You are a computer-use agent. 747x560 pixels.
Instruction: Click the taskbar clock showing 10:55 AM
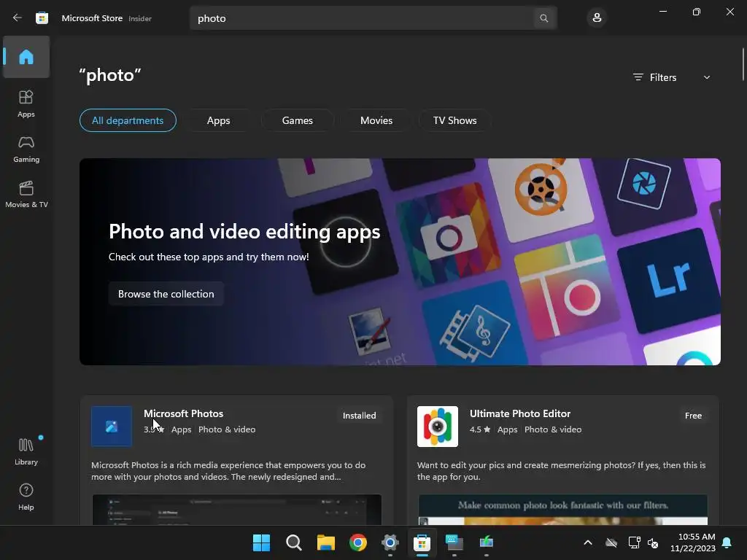tap(693, 542)
